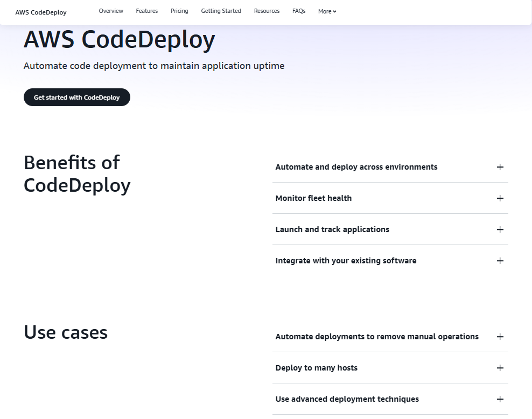
Task: Open the More dropdown in navigation
Action: click(327, 11)
